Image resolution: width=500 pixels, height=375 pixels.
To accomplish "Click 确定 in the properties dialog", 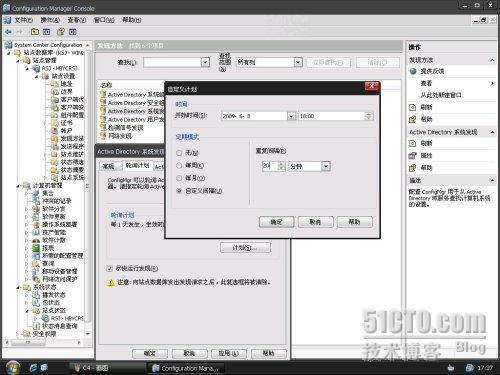I will (x=150, y=353).
